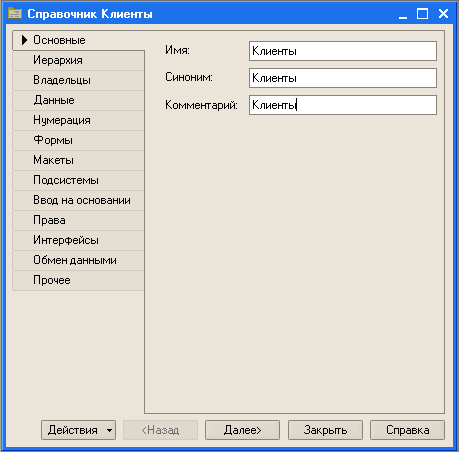Viewport: 459px width, 452px height.
Task: Switch to the Макеты tab
Action: (x=79, y=160)
